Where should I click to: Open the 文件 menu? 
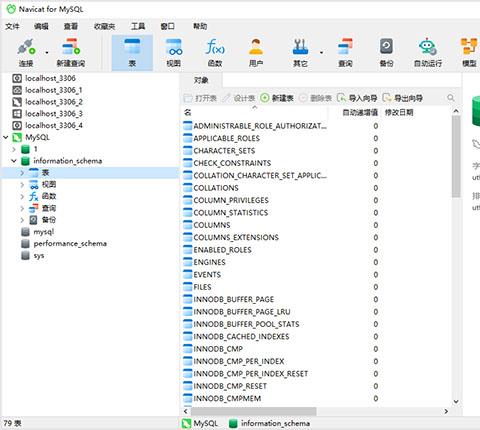point(12,26)
